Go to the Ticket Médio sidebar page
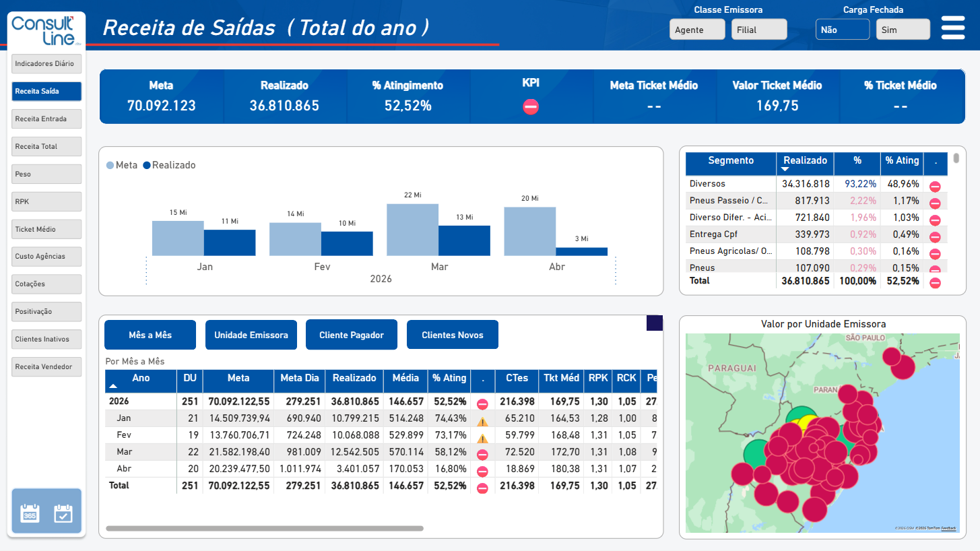The image size is (980, 551). [46, 229]
